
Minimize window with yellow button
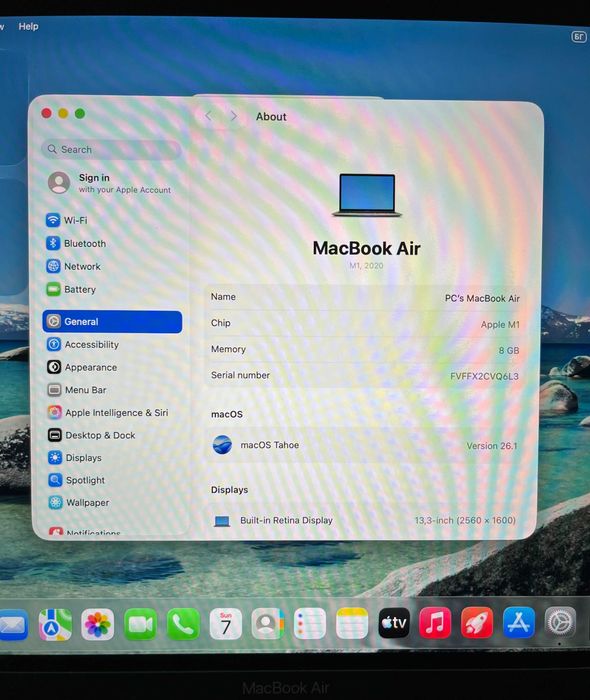63,113
